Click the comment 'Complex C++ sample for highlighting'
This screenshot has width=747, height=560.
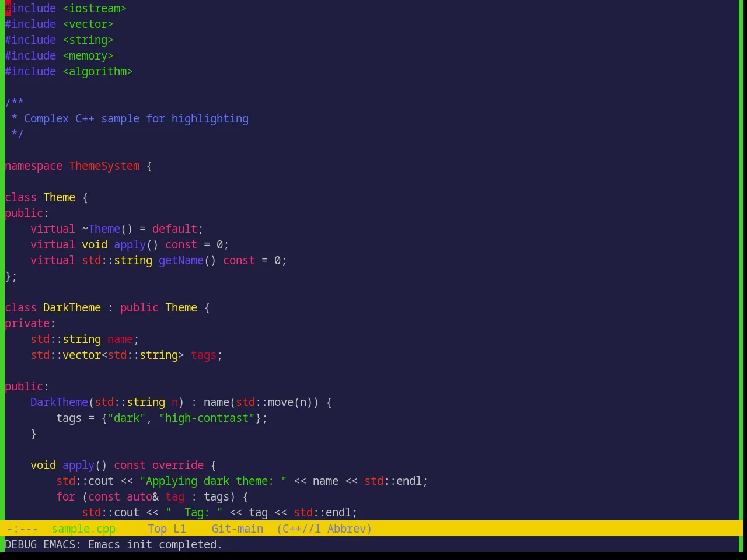coord(136,118)
